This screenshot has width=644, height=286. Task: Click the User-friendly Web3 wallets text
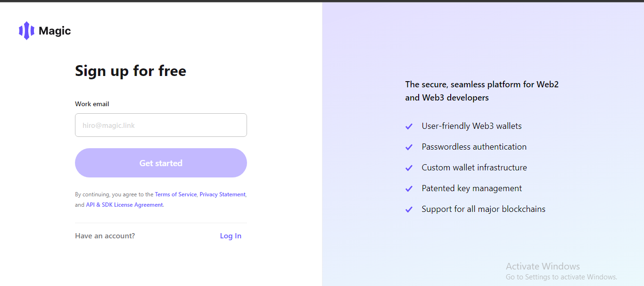pos(471,126)
